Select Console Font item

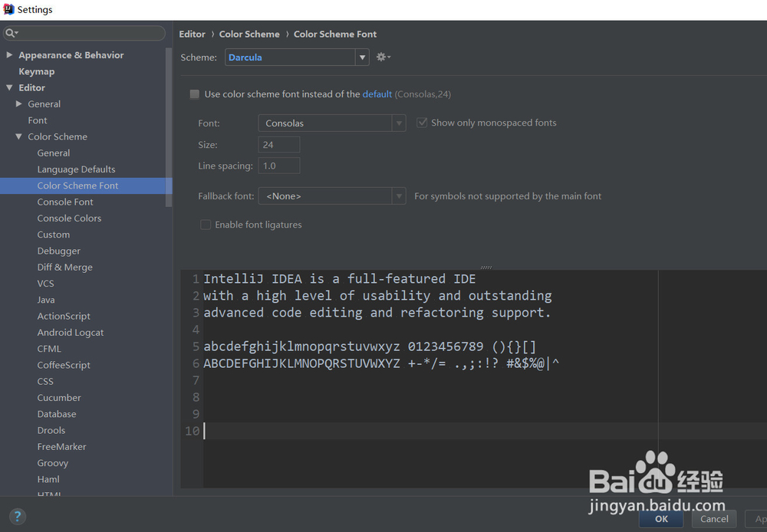65,202
